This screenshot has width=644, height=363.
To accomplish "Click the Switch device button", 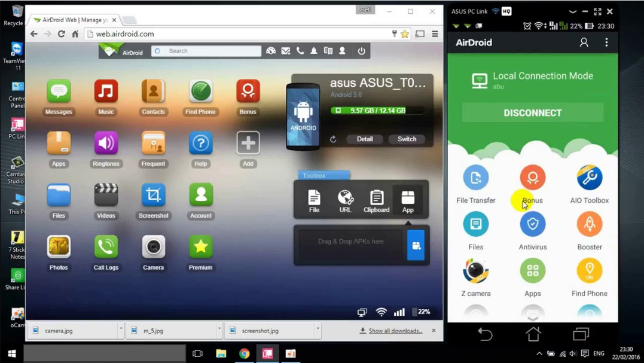I will click(407, 139).
